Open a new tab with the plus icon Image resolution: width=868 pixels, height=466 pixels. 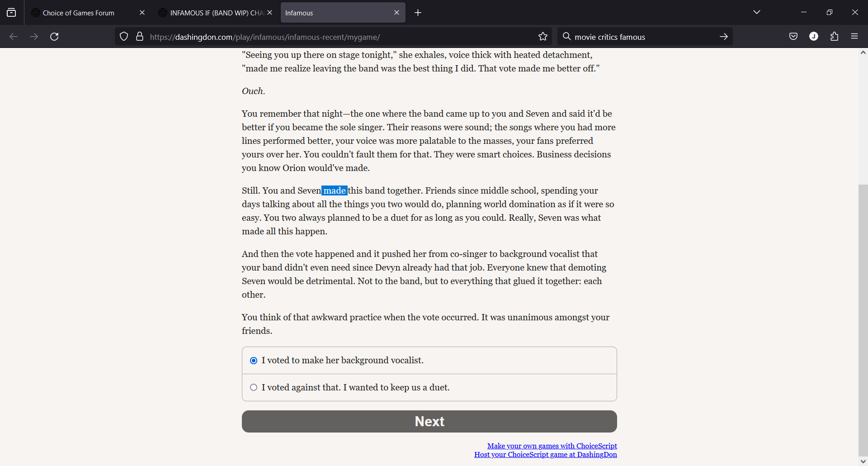coord(418,13)
